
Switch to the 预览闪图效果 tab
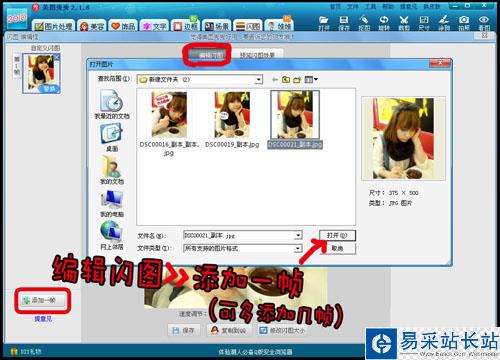click(x=257, y=55)
